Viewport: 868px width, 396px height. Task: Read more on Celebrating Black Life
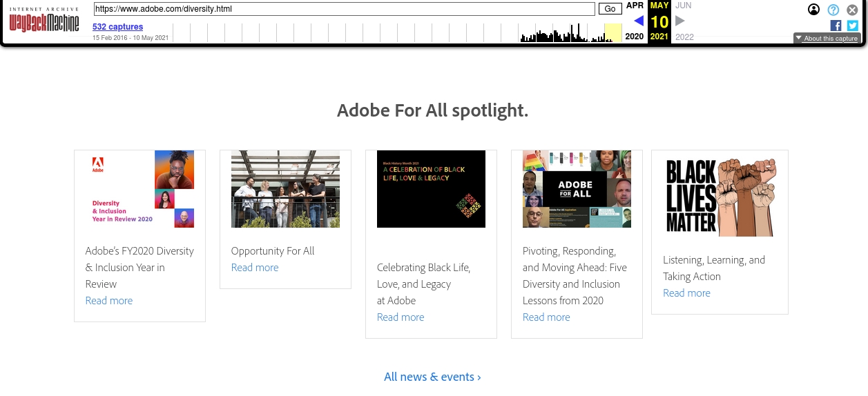coord(401,317)
